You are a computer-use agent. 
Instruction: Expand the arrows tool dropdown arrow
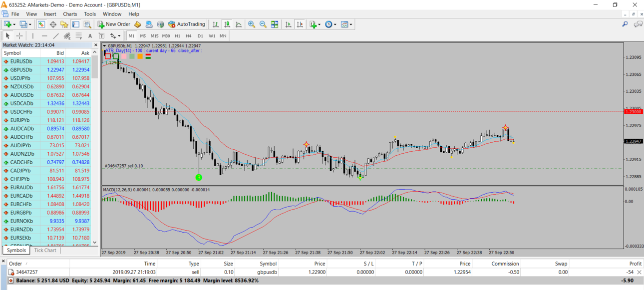click(119, 36)
